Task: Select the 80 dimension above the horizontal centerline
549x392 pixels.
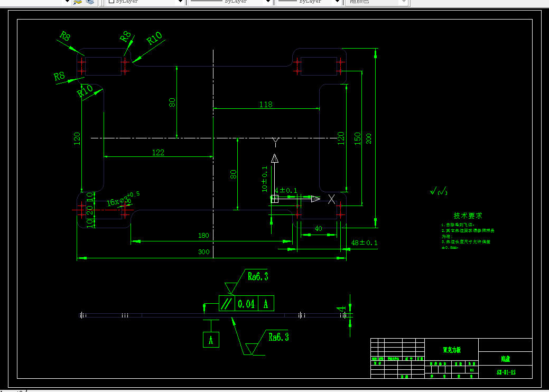Action: coord(172,102)
